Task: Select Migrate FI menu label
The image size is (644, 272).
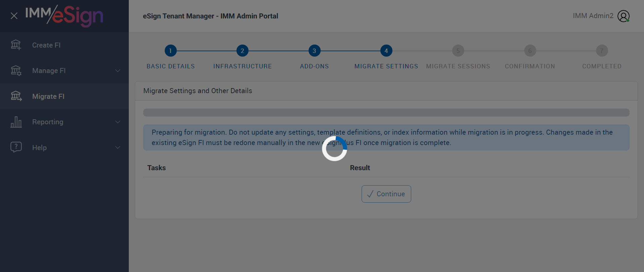Action: 48,96
